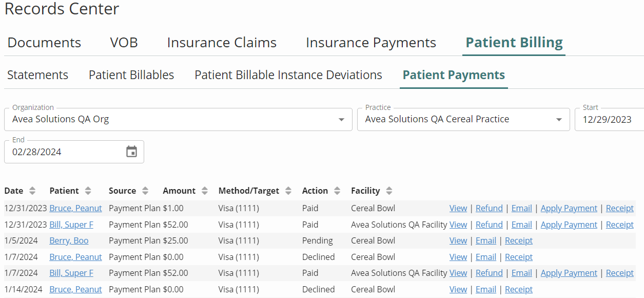The width and height of the screenshot is (644, 298).
Task: Click Receipt for the Pending Berry, Boo payment
Action: coord(519,240)
